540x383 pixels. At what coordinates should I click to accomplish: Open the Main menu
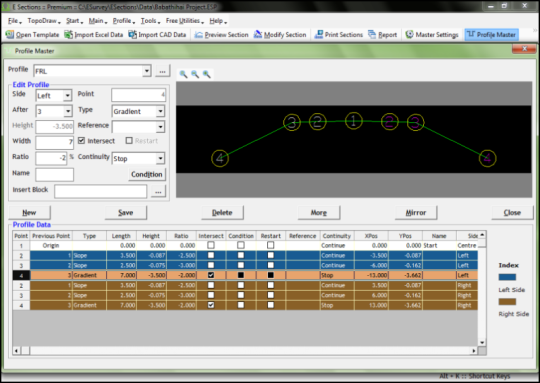(x=98, y=21)
